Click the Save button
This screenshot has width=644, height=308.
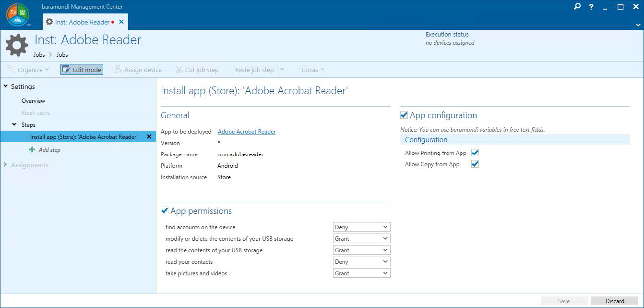pos(564,301)
